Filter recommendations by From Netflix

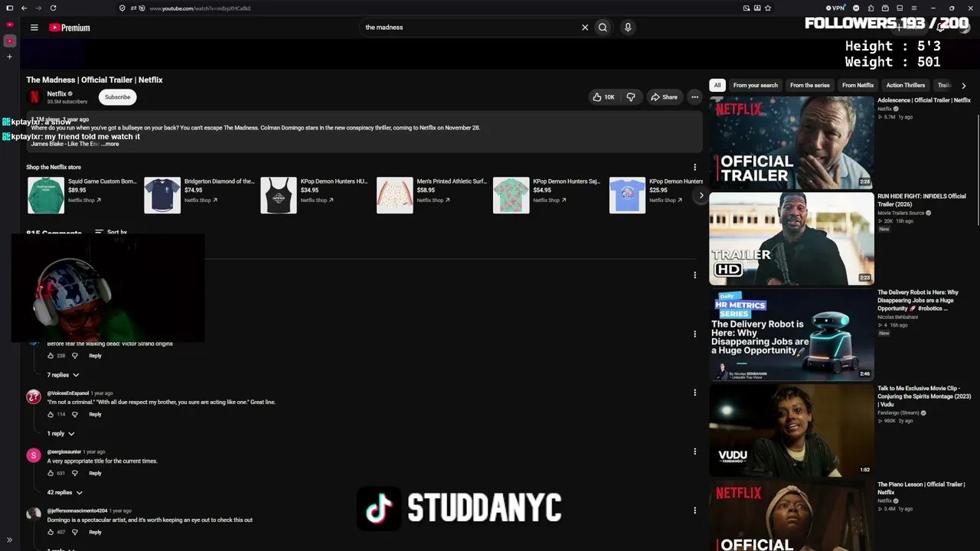click(857, 85)
